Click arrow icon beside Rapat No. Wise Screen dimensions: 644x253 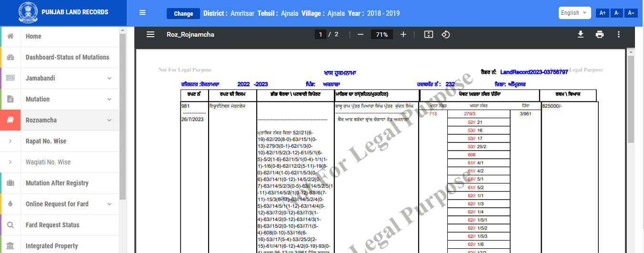coord(10,141)
